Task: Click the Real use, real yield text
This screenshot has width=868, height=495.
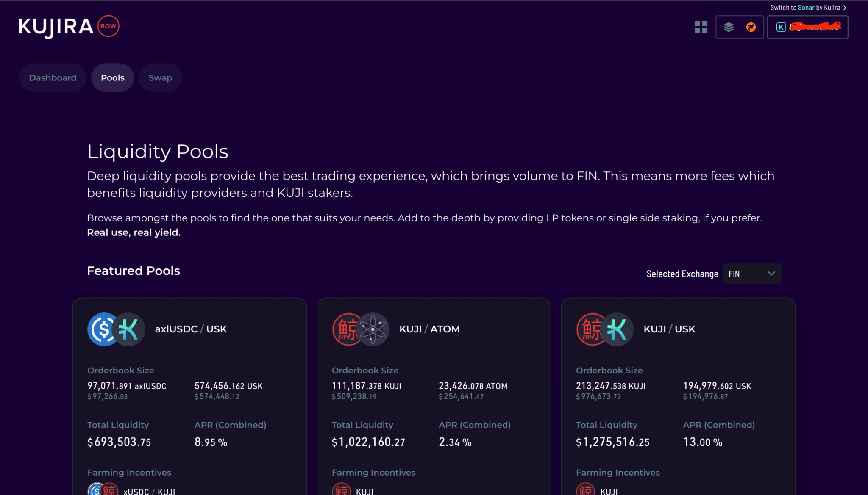Action: (x=134, y=232)
